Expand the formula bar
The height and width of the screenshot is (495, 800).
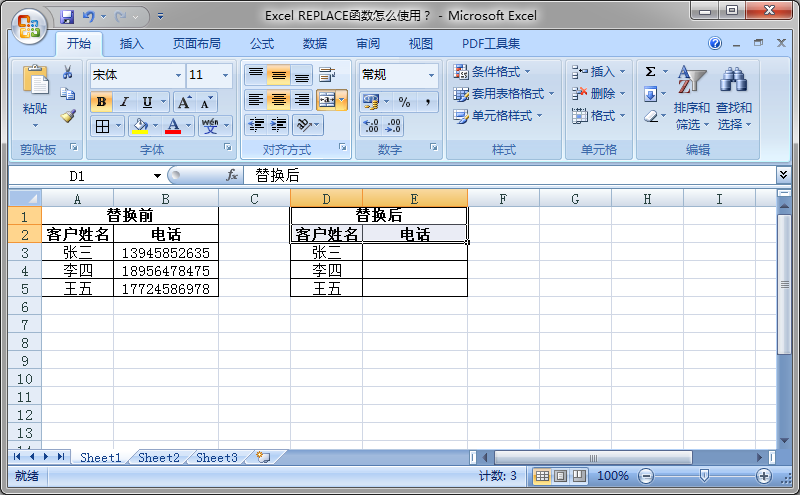pos(783,175)
